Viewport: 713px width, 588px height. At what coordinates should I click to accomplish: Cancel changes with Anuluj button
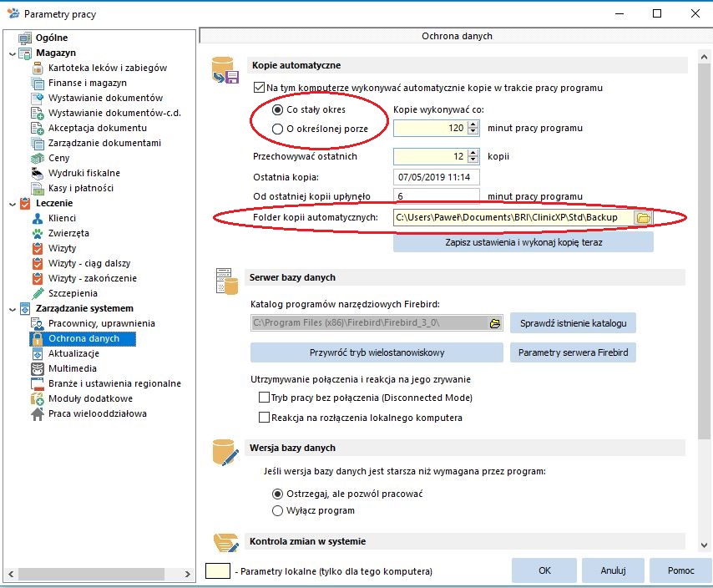pos(613,570)
